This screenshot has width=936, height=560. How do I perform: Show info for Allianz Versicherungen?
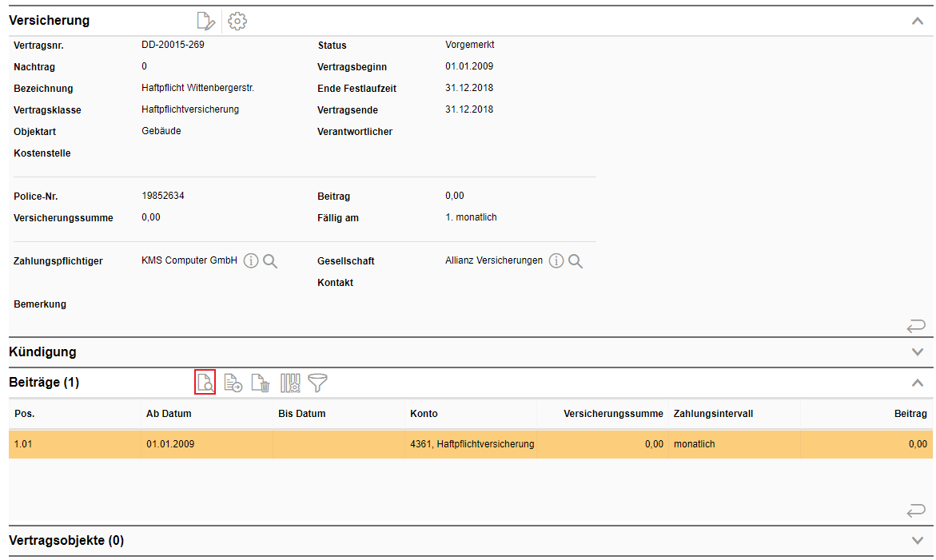556,261
